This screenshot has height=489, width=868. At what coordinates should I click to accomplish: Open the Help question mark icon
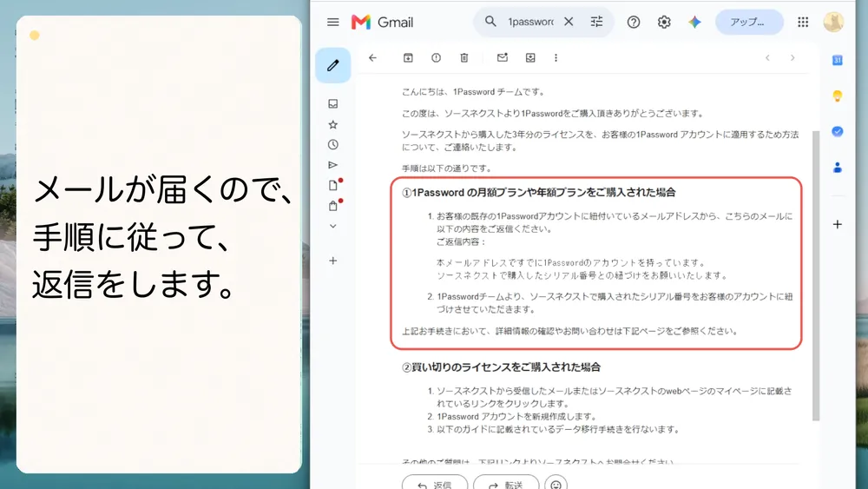(x=634, y=23)
